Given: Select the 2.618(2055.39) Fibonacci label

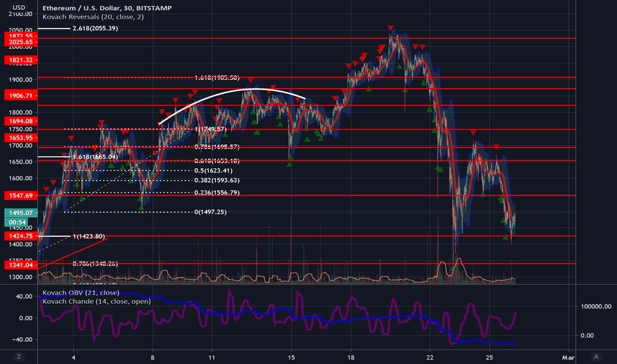Looking at the screenshot, I should click(x=95, y=28).
